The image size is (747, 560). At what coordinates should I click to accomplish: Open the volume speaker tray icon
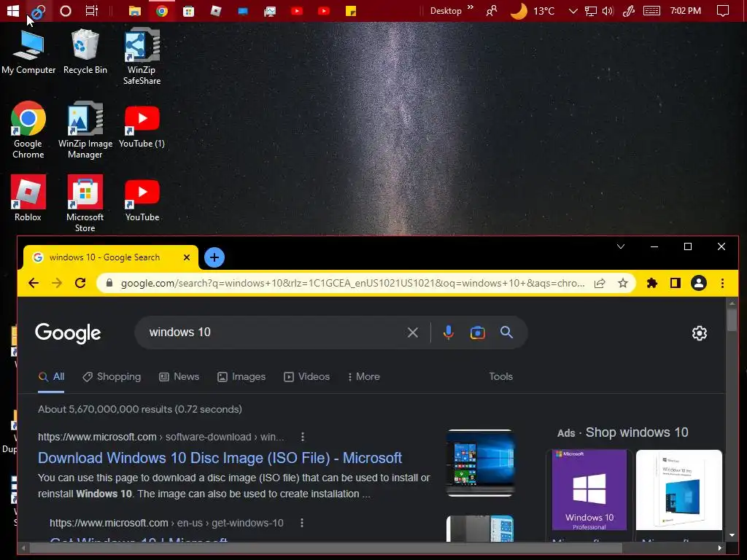(608, 11)
